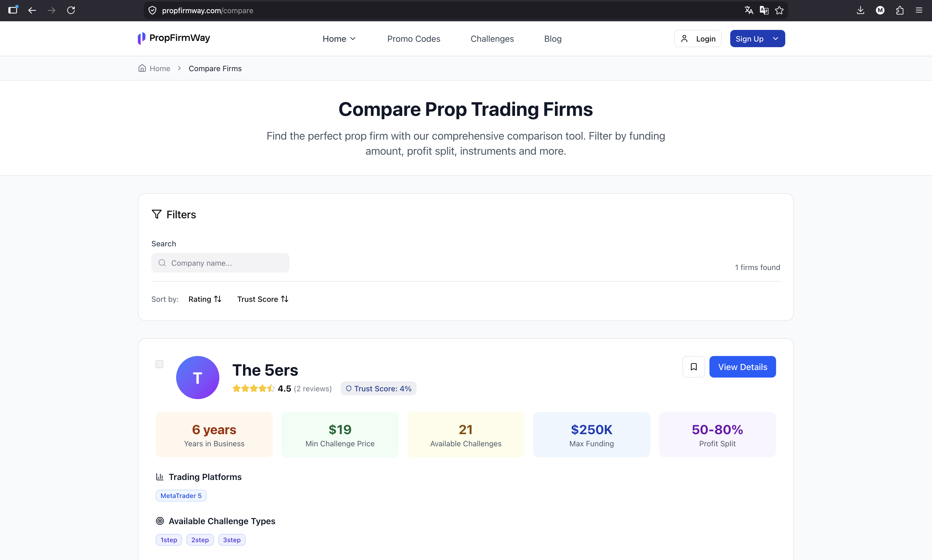This screenshot has height=560, width=932.
Task: Expand the Home navigation dropdown
Action: tap(339, 39)
